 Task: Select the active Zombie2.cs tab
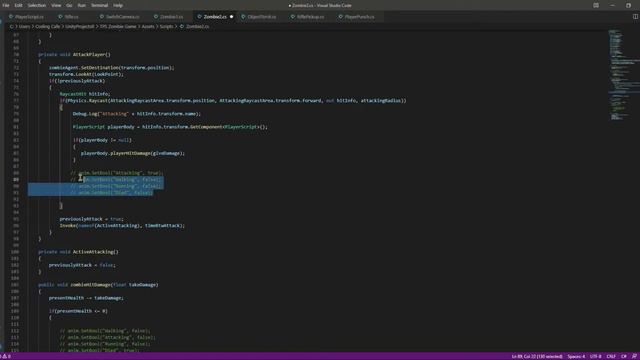point(215,17)
